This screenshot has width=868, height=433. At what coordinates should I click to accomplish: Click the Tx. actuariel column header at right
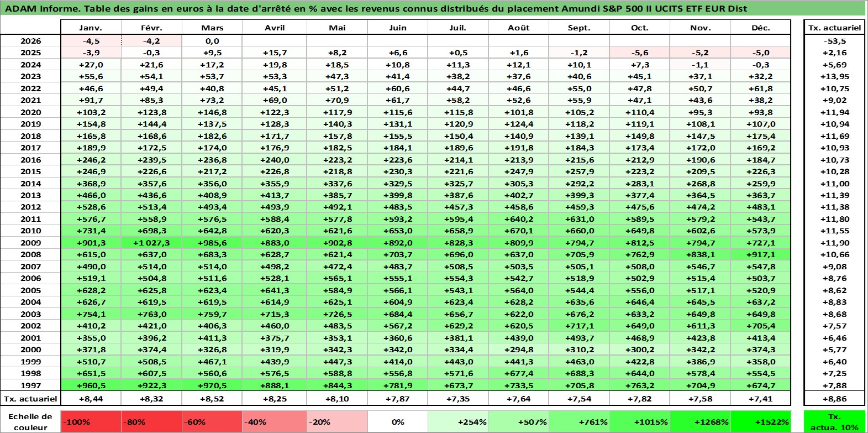click(x=834, y=28)
